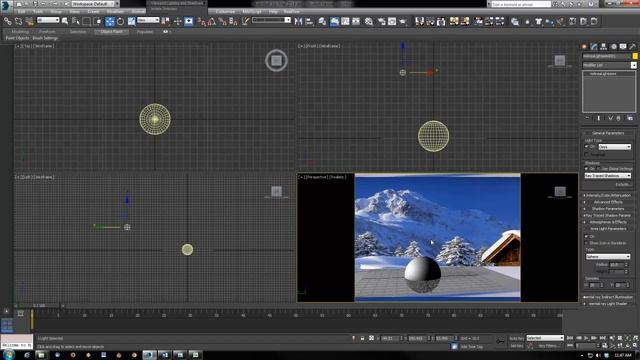This screenshot has height=360, width=640.
Task: Expand the Intensity/Color/Attenuation rollout
Action: coord(608,196)
